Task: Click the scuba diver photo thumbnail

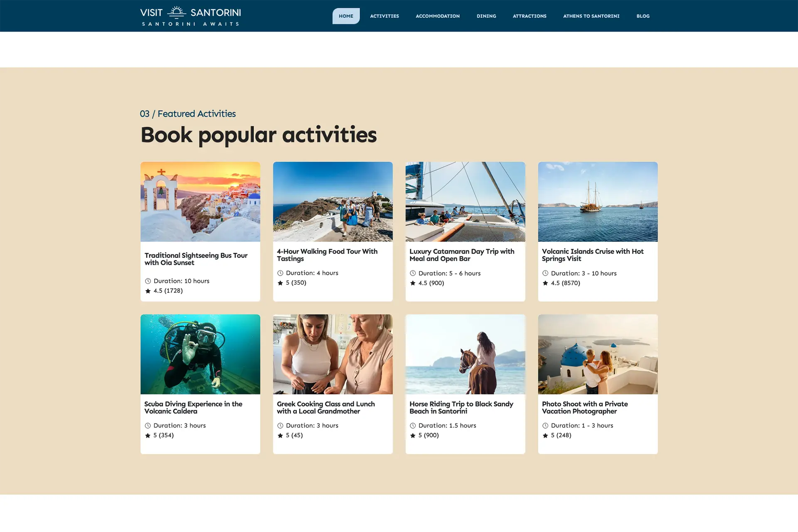Action: point(200,354)
